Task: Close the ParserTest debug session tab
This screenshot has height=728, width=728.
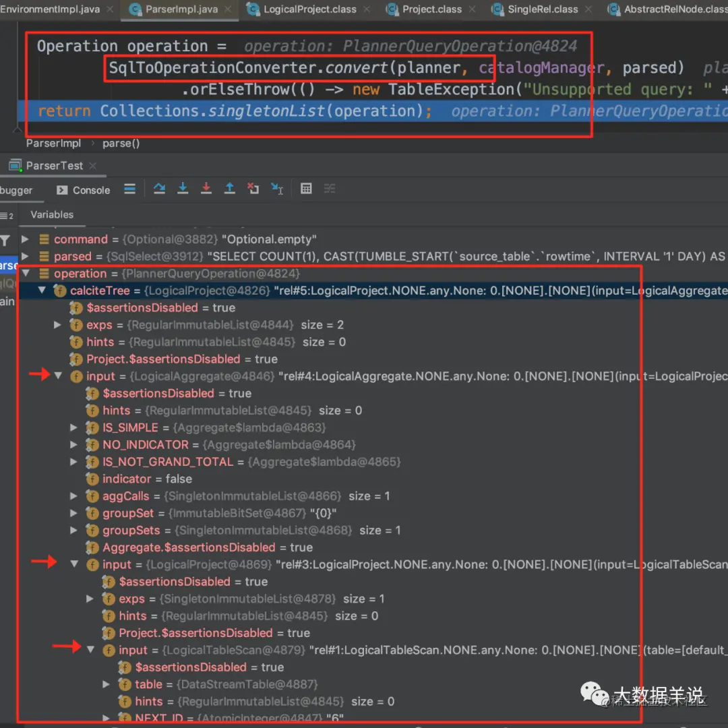Action: click(93, 166)
